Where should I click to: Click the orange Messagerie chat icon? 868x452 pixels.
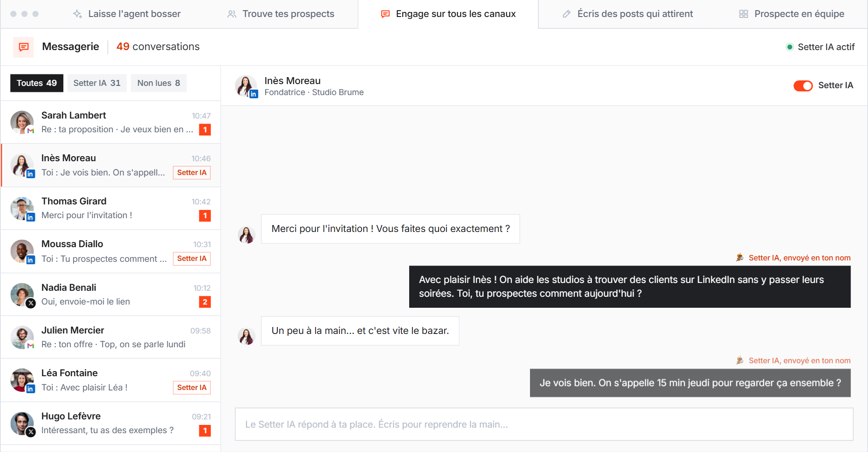(x=23, y=47)
